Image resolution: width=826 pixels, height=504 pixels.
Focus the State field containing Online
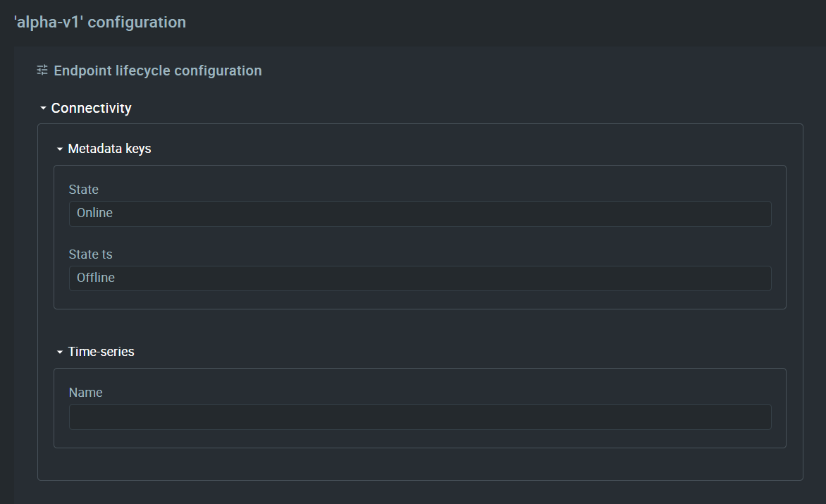(420, 214)
